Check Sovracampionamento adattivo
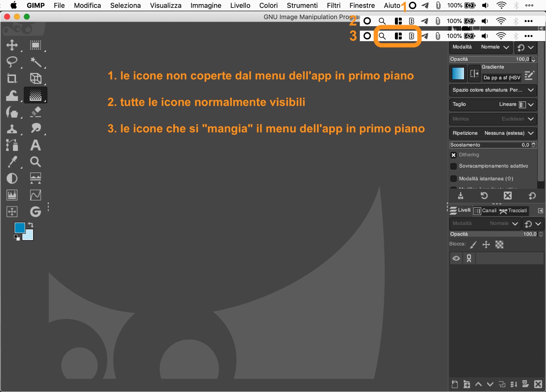This screenshot has height=392, width=546. pos(454,166)
